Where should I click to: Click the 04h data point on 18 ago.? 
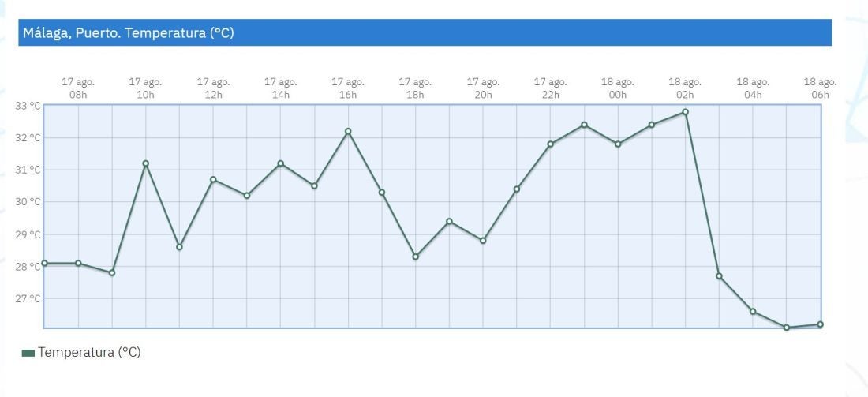tap(753, 311)
